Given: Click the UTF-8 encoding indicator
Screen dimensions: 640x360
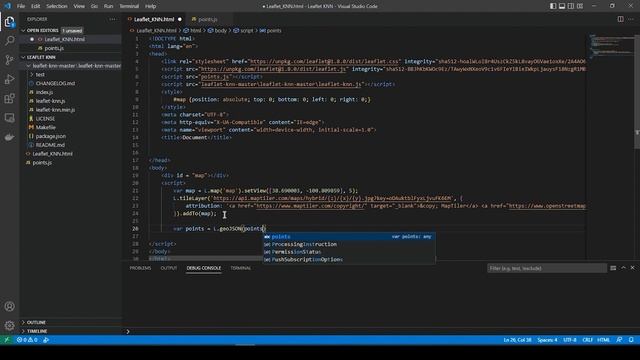Looking at the screenshot, I should point(570,340).
